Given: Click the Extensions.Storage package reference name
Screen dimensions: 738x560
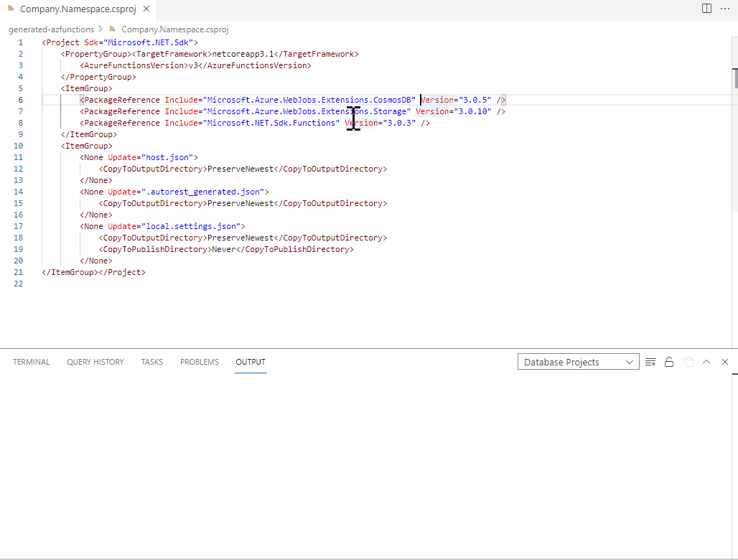Looking at the screenshot, I should pos(307,111).
